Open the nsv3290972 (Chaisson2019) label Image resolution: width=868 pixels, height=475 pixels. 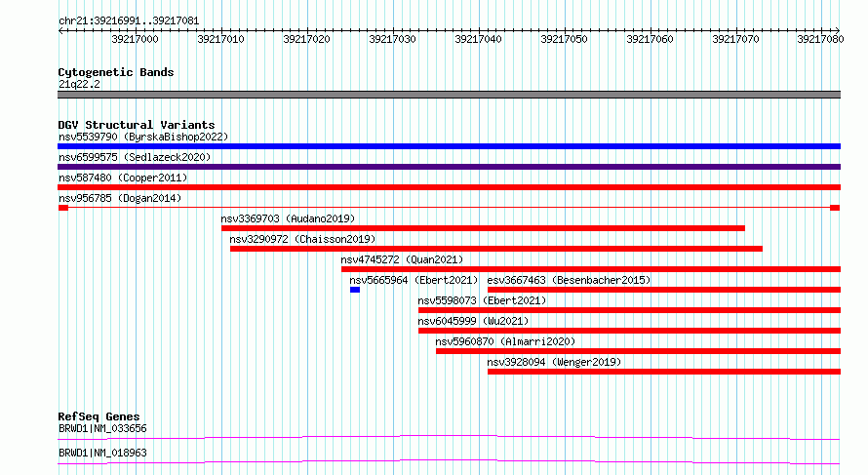(302, 239)
